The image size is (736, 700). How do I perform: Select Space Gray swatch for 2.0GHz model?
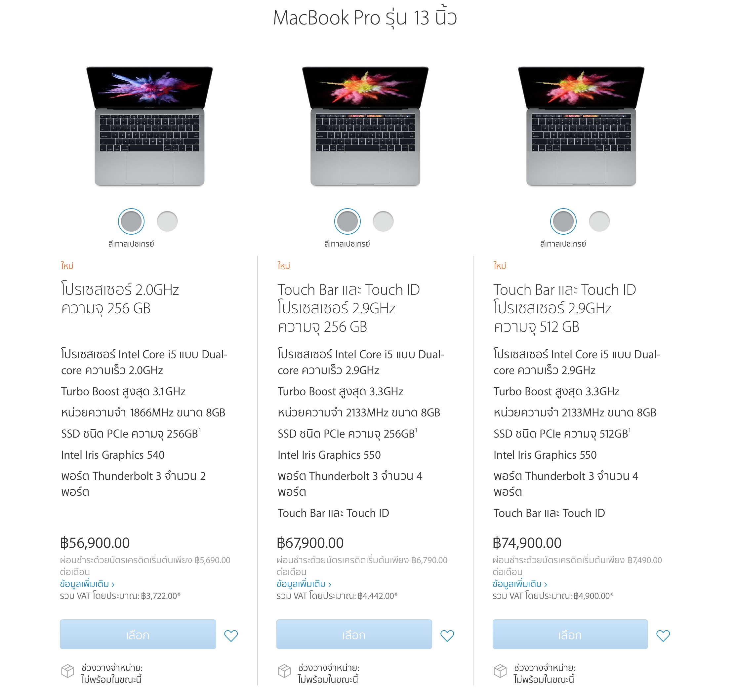pos(131,221)
